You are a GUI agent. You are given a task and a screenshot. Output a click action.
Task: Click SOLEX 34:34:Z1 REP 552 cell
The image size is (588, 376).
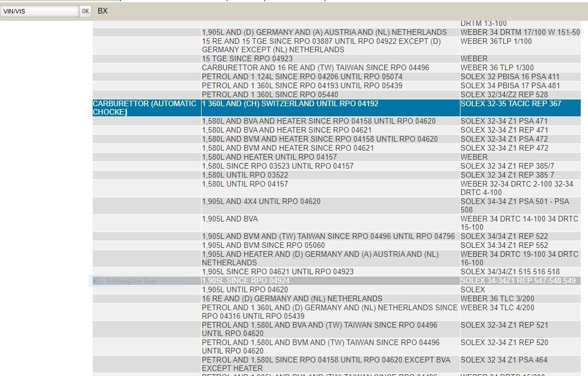click(x=520, y=245)
